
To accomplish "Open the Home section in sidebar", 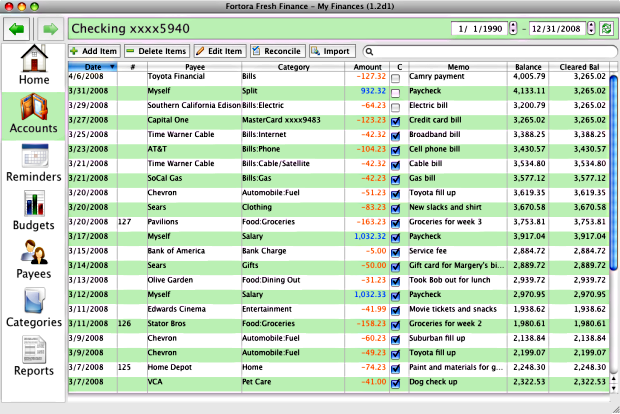I will click(34, 65).
